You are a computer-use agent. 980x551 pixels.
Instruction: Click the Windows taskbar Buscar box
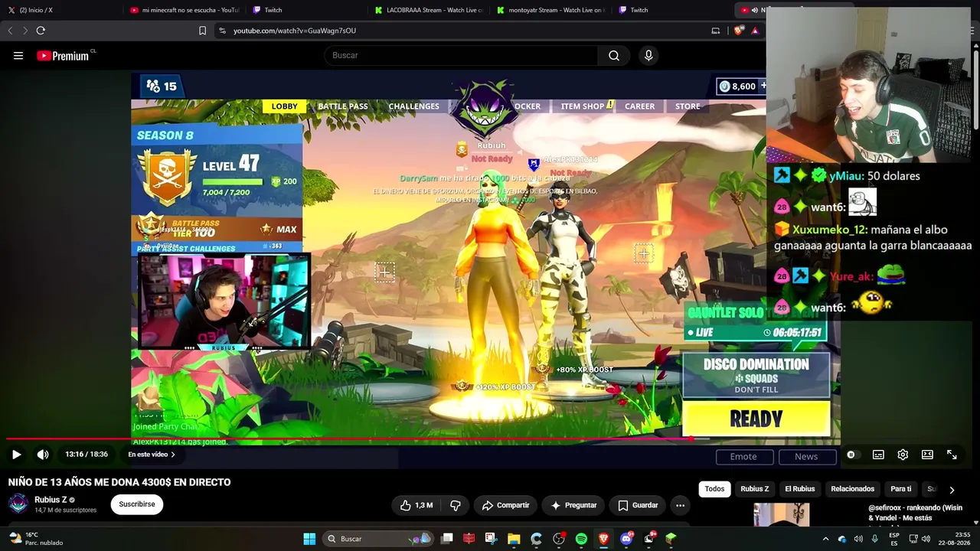[x=377, y=539]
